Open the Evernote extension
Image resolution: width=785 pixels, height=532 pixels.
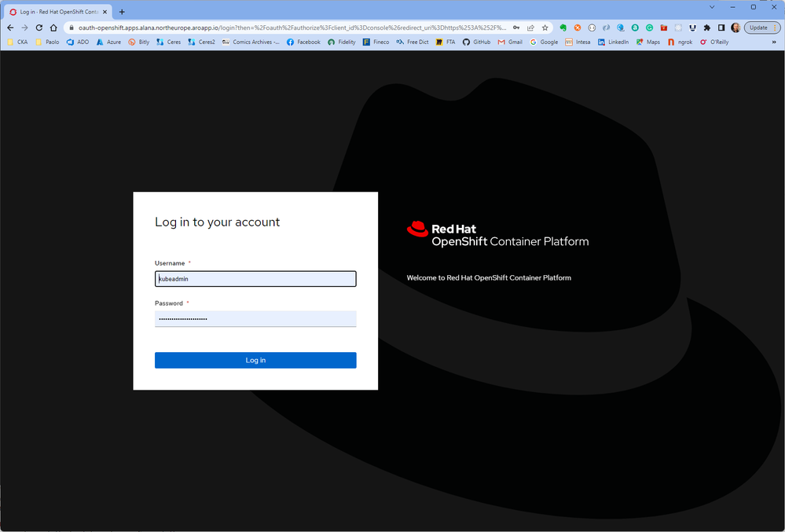pyautogui.click(x=563, y=28)
